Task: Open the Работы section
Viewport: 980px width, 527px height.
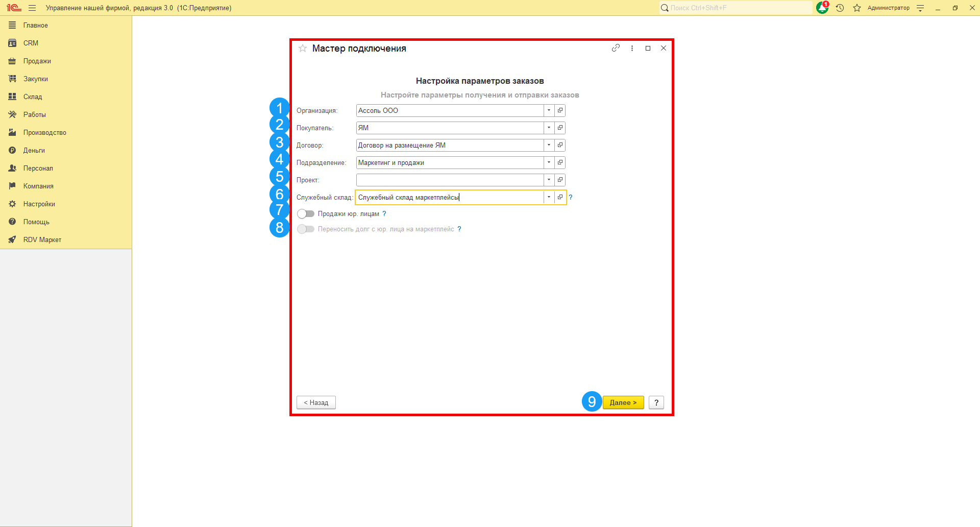Action: pos(66,114)
